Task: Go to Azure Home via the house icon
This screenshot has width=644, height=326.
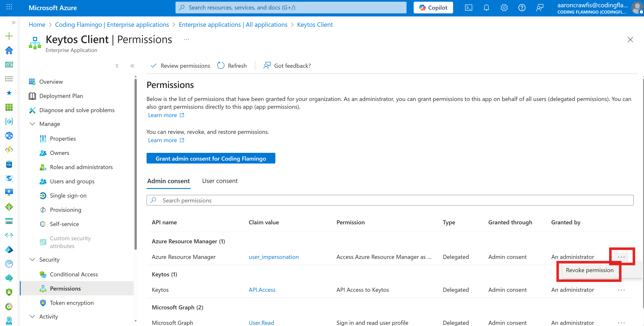Action: tap(9, 50)
